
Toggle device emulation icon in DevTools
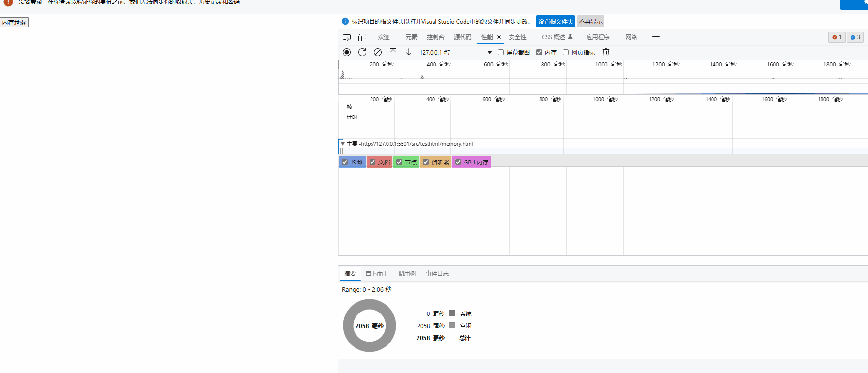[x=362, y=37]
